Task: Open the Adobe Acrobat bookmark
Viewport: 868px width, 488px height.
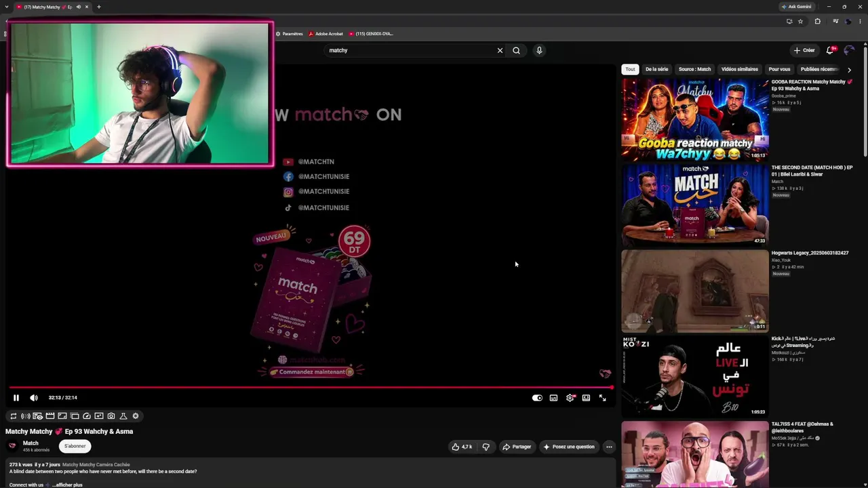Action: 325,34
